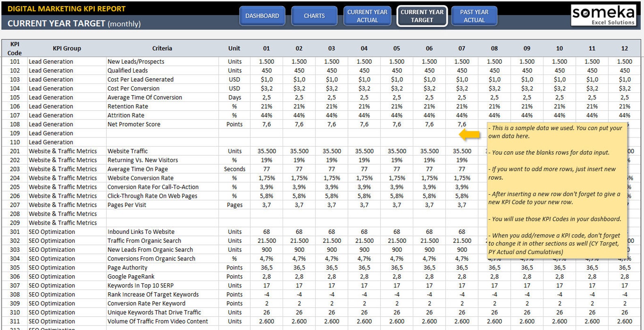Click the yellow sample data note box
This screenshot has width=644, height=330.
(x=557, y=190)
